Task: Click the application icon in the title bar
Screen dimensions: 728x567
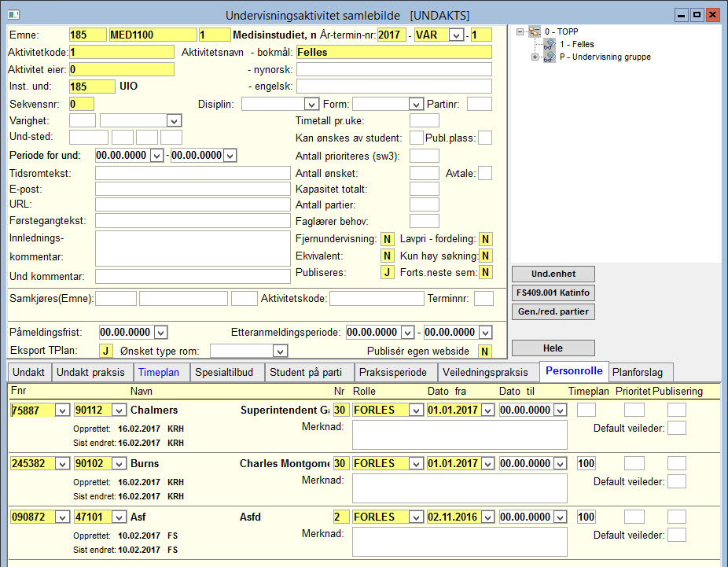Action: point(13,15)
